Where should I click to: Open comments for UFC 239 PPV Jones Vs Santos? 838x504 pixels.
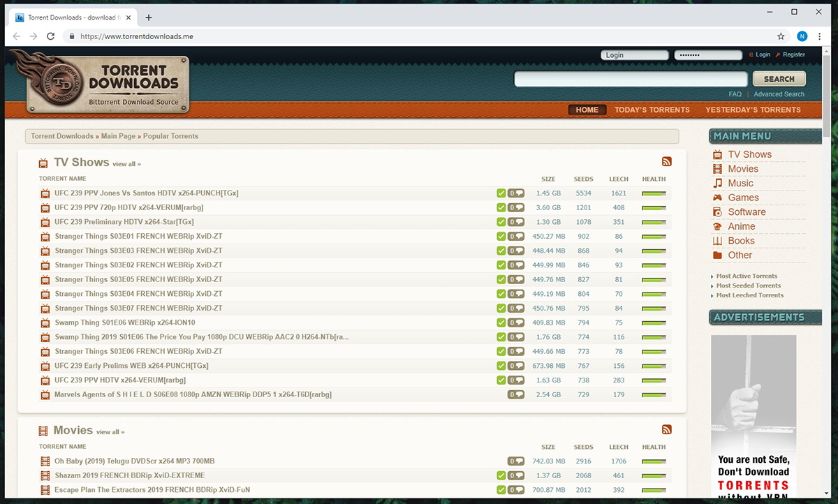pyautogui.click(x=516, y=193)
